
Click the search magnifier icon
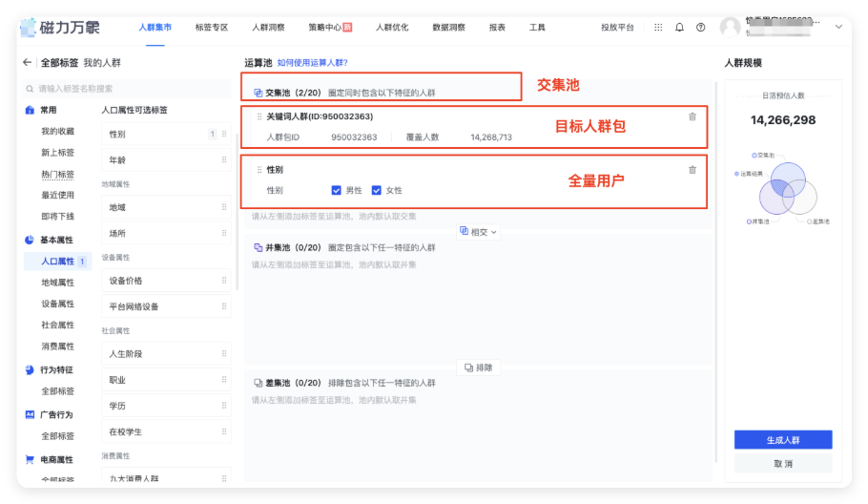coord(30,89)
